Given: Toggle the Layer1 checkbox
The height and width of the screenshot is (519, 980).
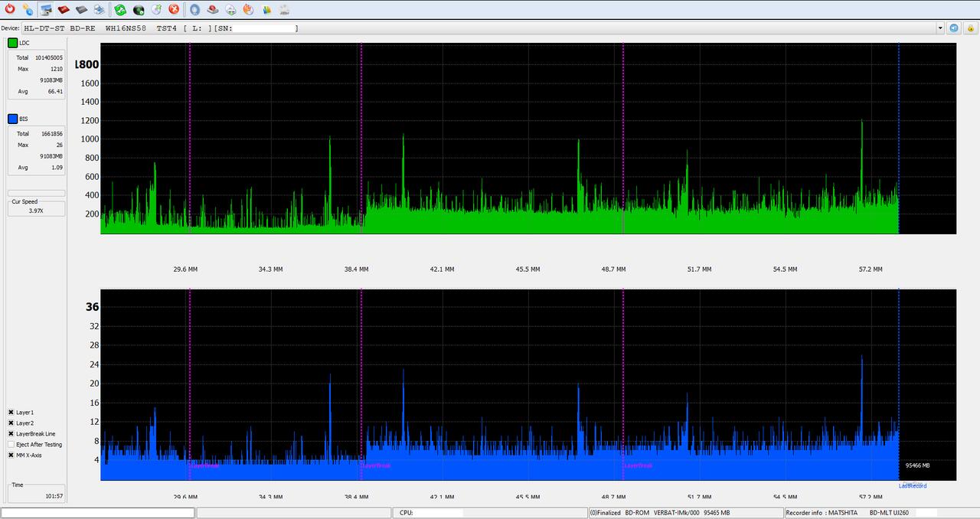Looking at the screenshot, I should click(11, 412).
